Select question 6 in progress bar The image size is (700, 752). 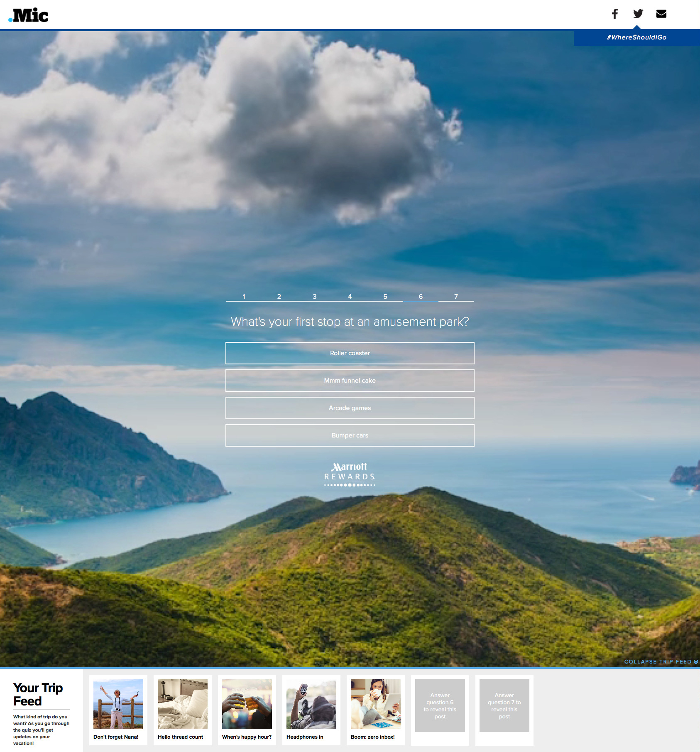(421, 296)
